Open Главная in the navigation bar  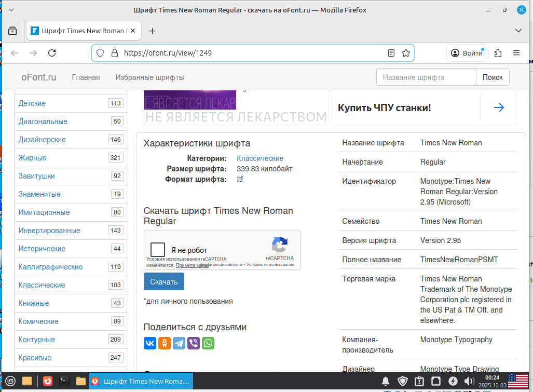tap(86, 77)
